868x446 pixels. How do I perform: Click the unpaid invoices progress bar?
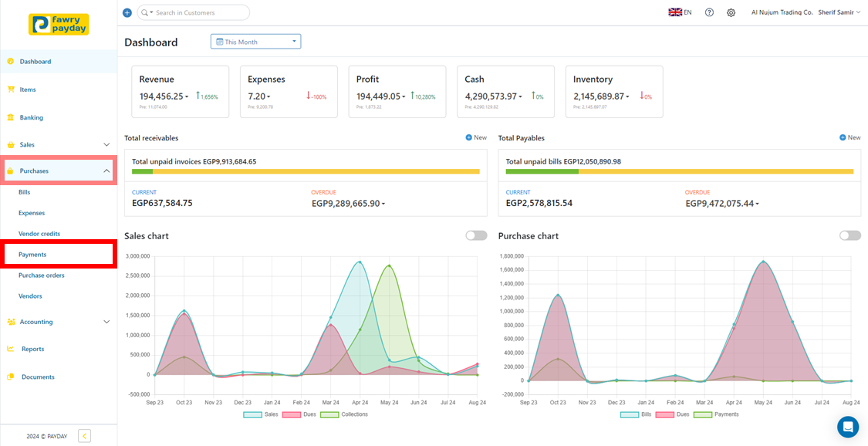306,171
